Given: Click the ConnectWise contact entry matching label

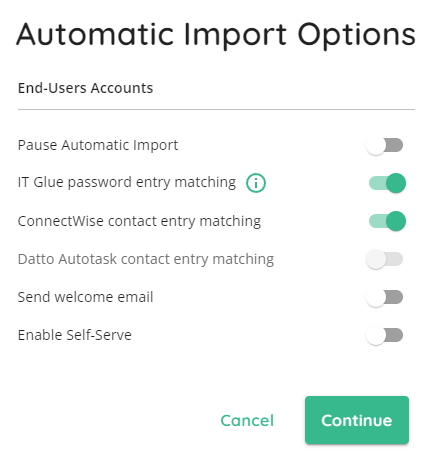Looking at the screenshot, I should 139,221.
